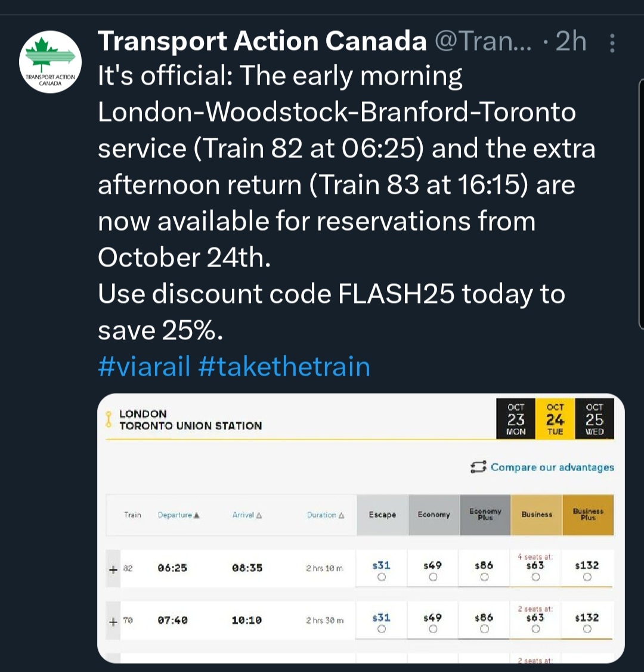The width and height of the screenshot is (644, 672).
Task: Open the tweet's three-dot more options menu
Action: point(612,43)
